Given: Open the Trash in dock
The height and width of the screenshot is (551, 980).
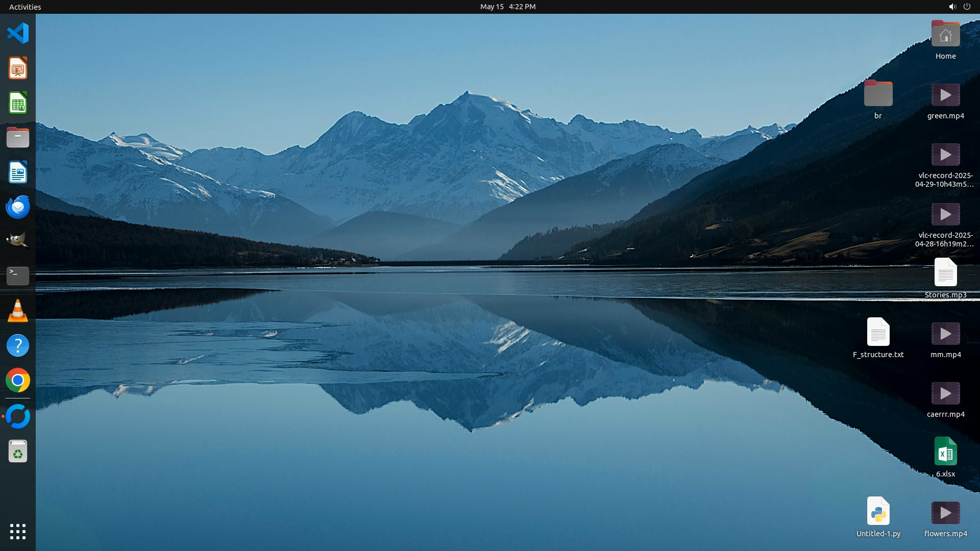Looking at the screenshot, I should [18, 452].
